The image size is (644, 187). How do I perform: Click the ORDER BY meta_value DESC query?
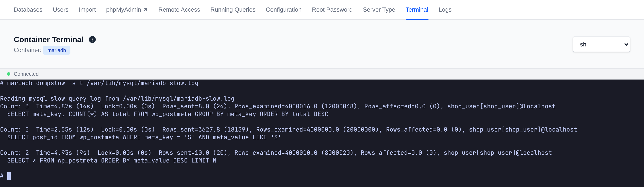tap(112, 161)
